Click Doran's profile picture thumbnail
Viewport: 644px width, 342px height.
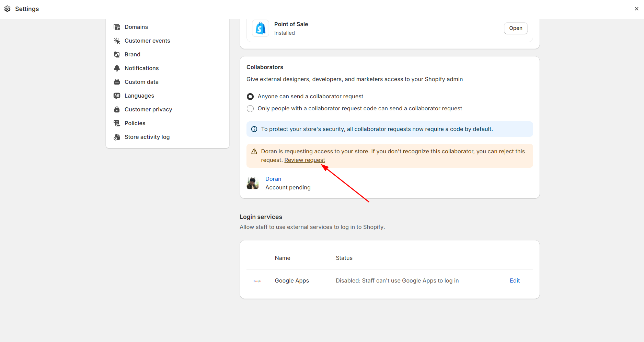click(253, 183)
